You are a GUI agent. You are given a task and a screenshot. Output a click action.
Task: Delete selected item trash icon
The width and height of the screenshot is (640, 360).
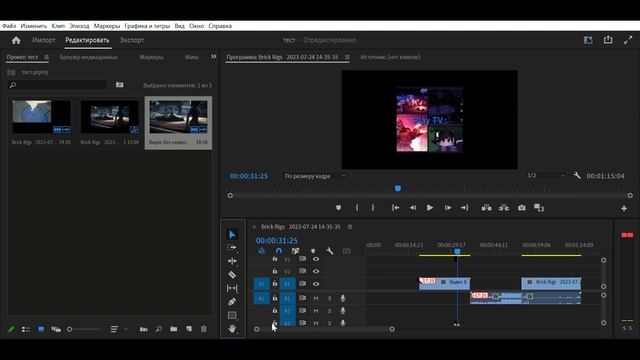[204, 329]
